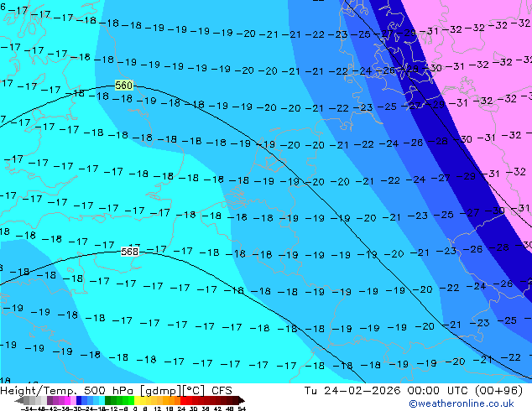Click the 568 height contour label
The image size is (532, 411).
pyautogui.click(x=130, y=252)
